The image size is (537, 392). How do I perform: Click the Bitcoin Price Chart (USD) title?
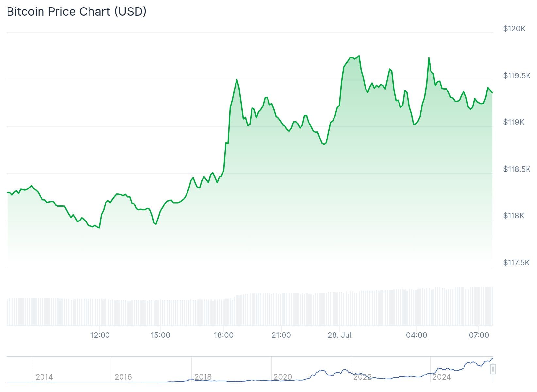coord(76,12)
